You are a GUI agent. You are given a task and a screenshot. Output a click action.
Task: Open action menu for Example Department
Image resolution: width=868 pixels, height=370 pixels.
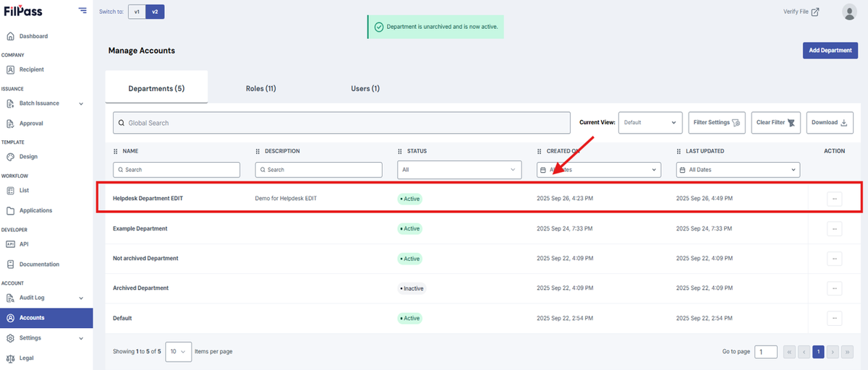point(834,229)
